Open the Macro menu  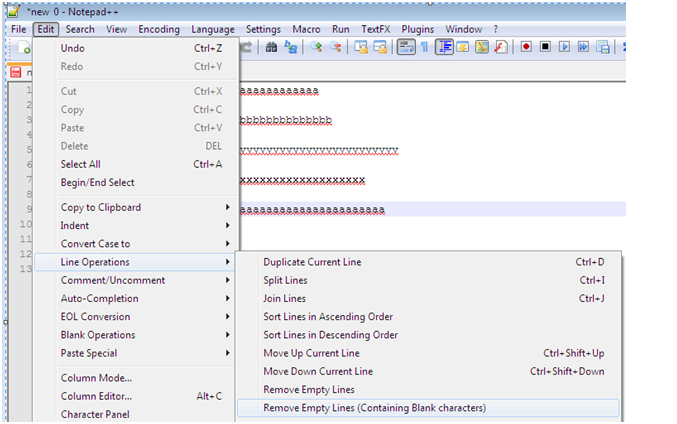[x=306, y=29]
